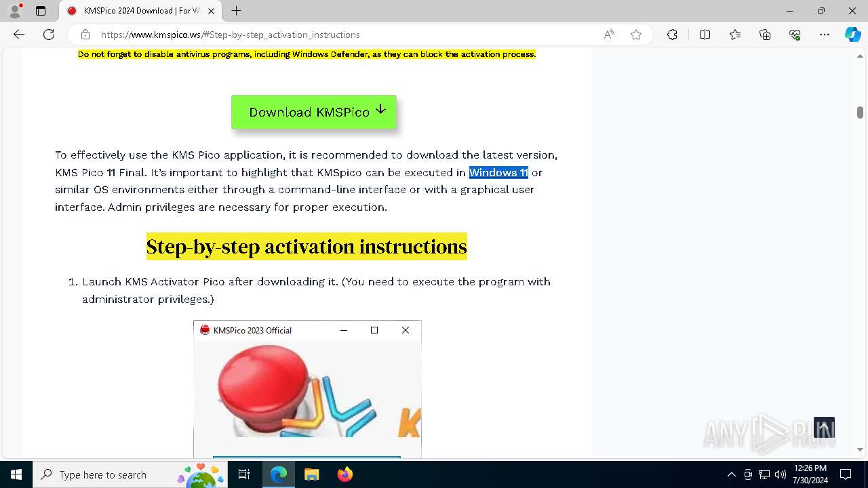Open File Explorer from taskbar
Viewport: 868px width, 488px height.
tap(311, 474)
